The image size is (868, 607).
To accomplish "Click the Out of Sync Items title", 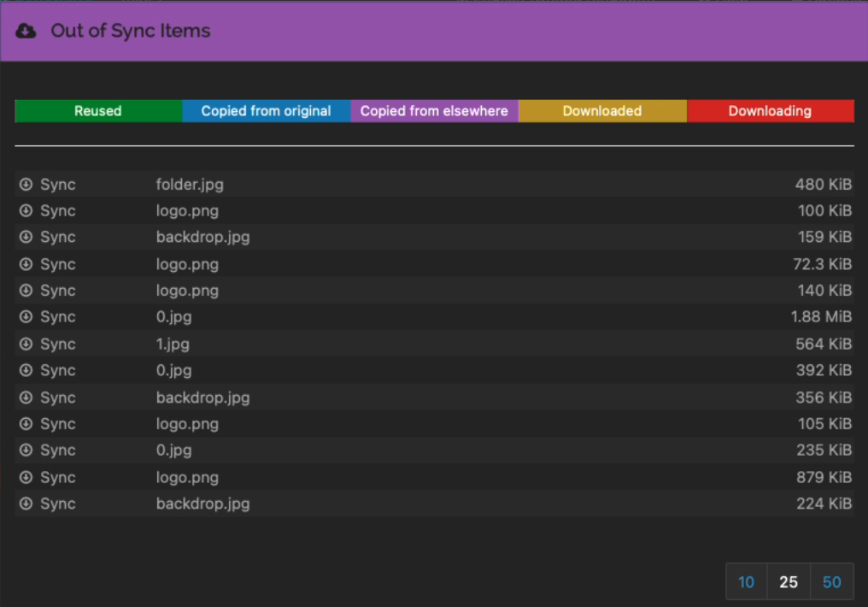I will 130,32.
